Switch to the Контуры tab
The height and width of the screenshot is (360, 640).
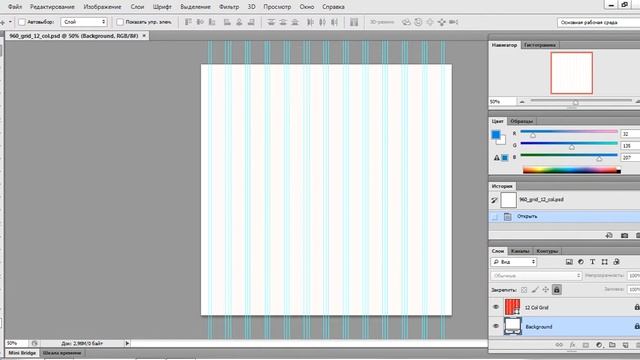click(547, 251)
